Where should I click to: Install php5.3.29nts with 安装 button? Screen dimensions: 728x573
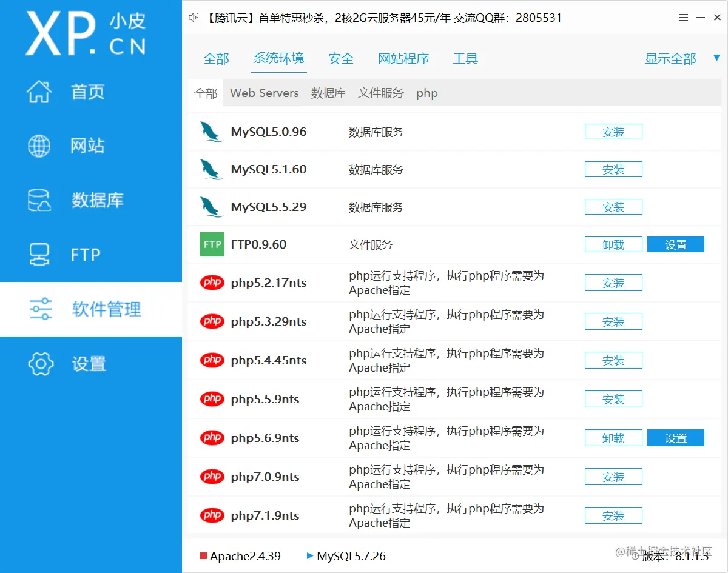pyautogui.click(x=613, y=321)
